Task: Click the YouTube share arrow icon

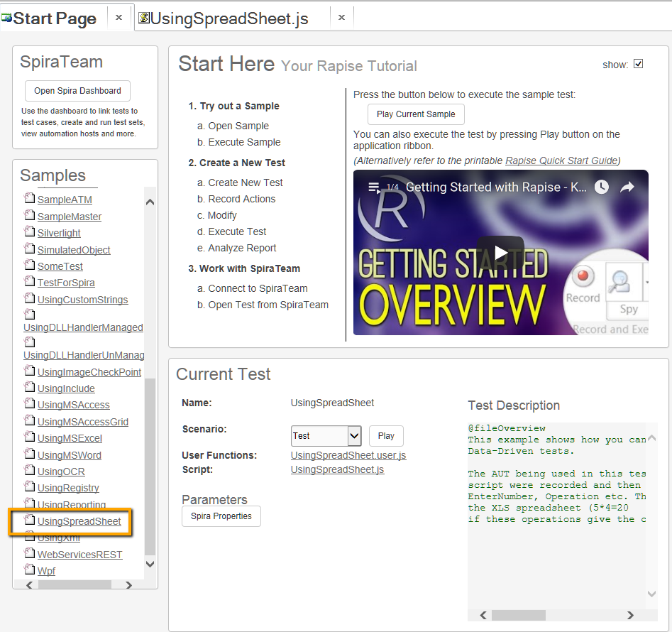Action: tap(627, 187)
